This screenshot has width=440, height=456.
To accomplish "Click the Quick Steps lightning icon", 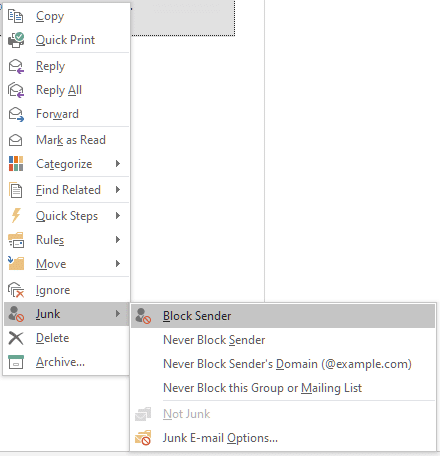I will [x=16, y=216].
